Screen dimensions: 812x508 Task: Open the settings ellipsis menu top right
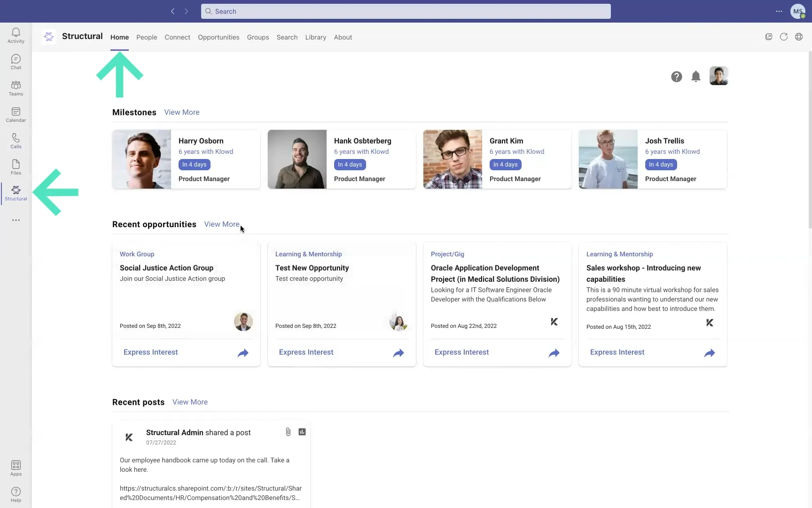pyautogui.click(x=779, y=11)
